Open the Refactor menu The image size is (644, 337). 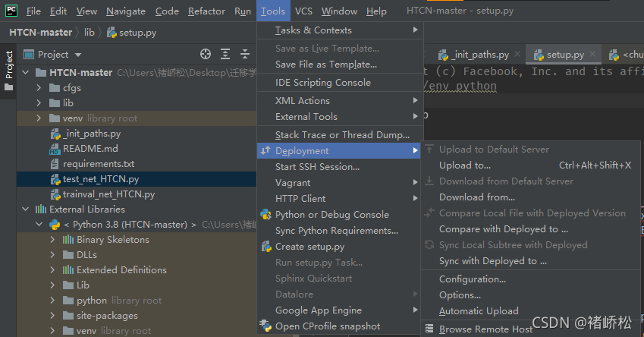pyautogui.click(x=206, y=11)
